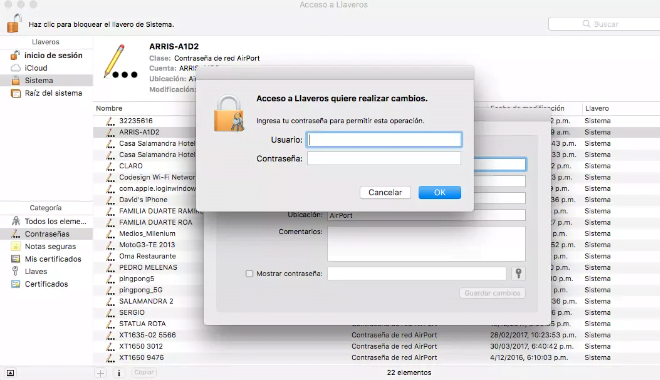660x380 pixels.
Task: Select the iCloud keychain
Action: pyautogui.click(x=46, y=68)
